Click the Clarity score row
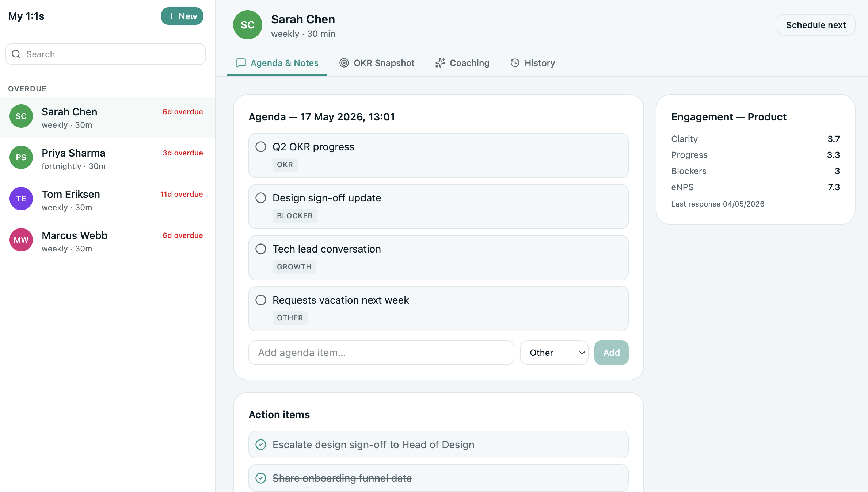The image size is (868, 492). 755,139
